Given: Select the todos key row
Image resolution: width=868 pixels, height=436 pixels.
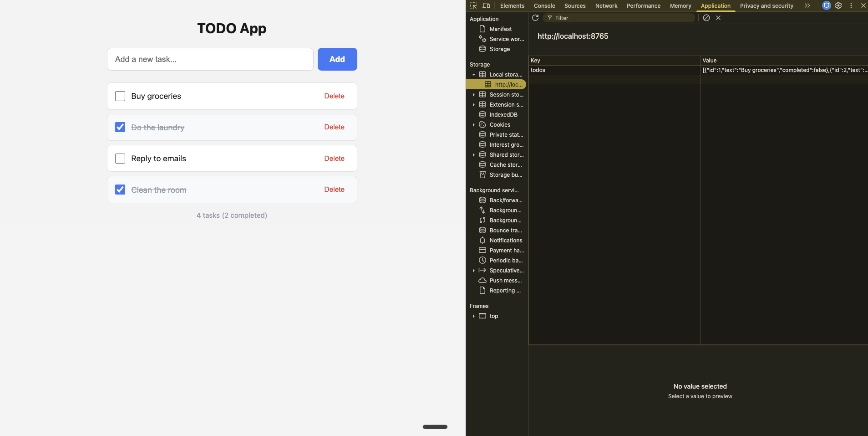Looking at the screenshot, I should tap(614, 70).
